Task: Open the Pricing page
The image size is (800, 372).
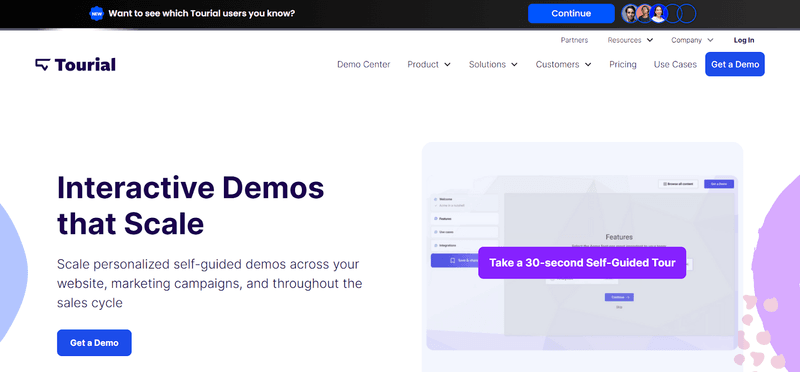Action: coord(622,64)
